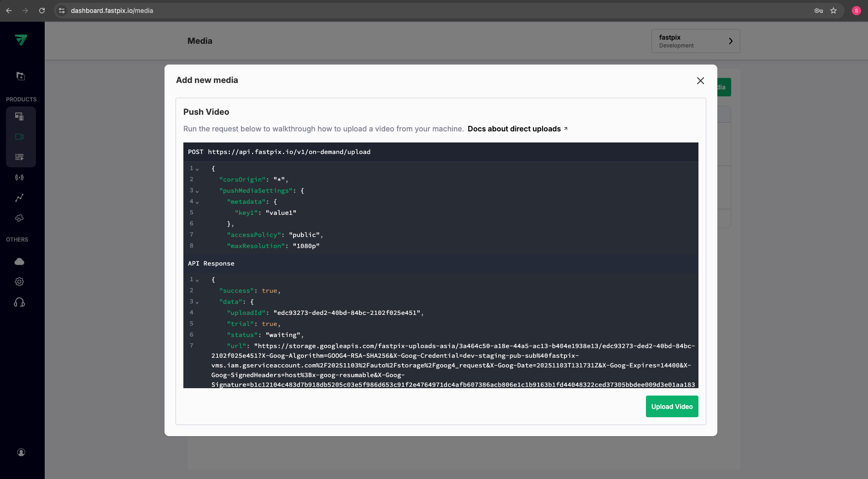Open the settings gear in sidebar
This screenshot has width=868, height=479.
point(19,282)
